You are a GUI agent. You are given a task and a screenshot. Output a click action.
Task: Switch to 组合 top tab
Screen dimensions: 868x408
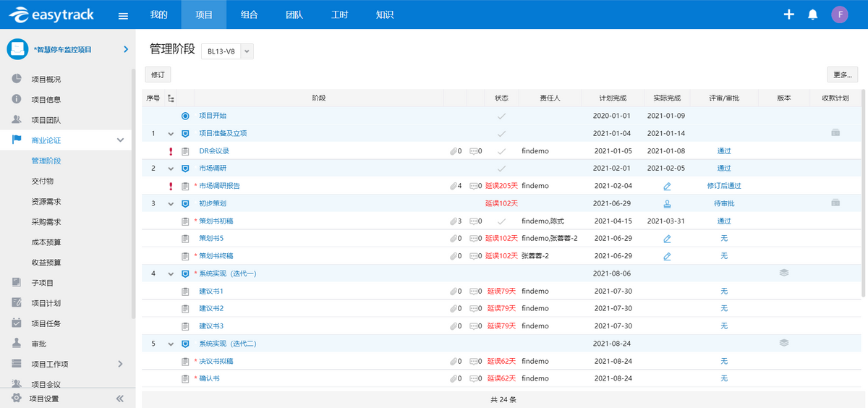(249, 14)
